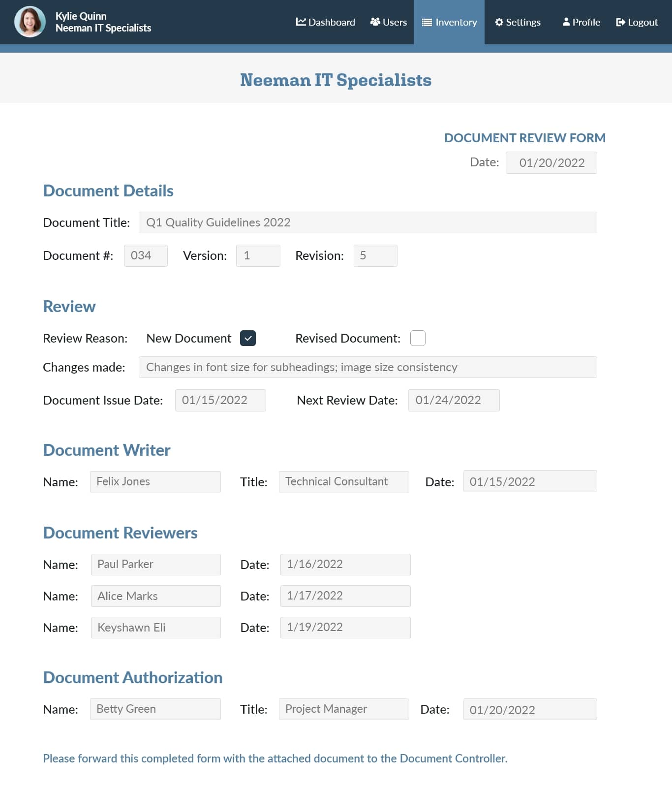Viewport: 672px width, 790px height.
Task: Check the Revised Document checkbox
Action: pyautogui.click(x=418, y=338)
